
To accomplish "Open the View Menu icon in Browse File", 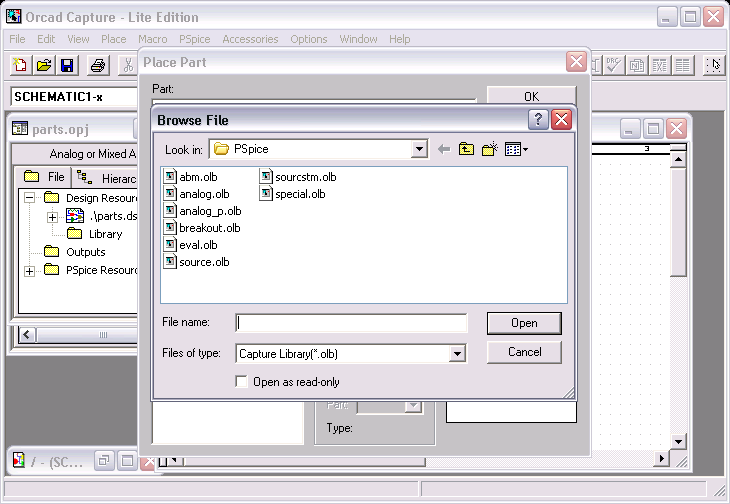I will tap(516, 149).
